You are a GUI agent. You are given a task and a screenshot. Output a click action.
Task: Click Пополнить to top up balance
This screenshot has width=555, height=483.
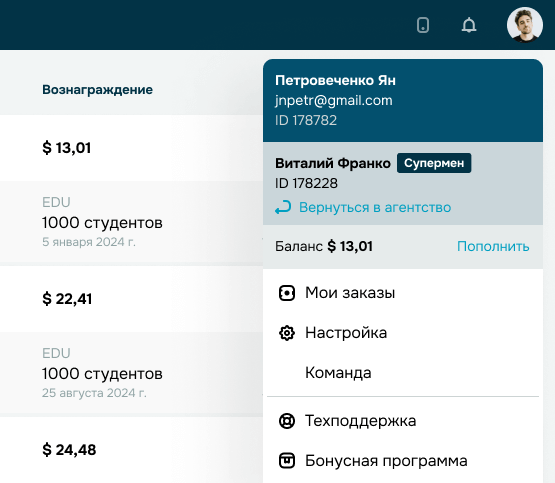pyautogui.click(x=493, y=246)
